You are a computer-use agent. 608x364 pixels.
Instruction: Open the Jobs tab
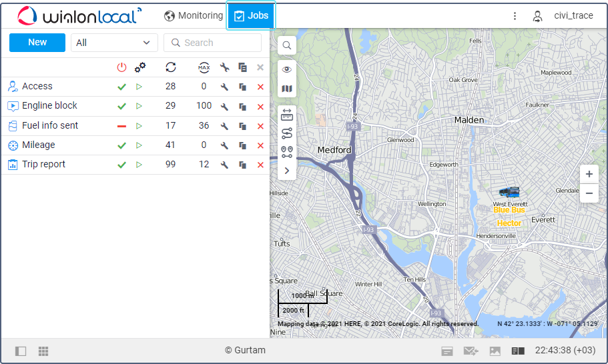point(251,15)
